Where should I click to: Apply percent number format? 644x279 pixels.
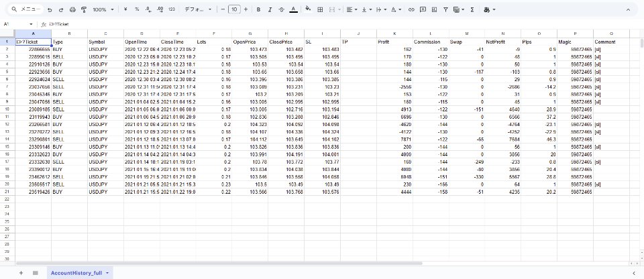coord(137,9)
